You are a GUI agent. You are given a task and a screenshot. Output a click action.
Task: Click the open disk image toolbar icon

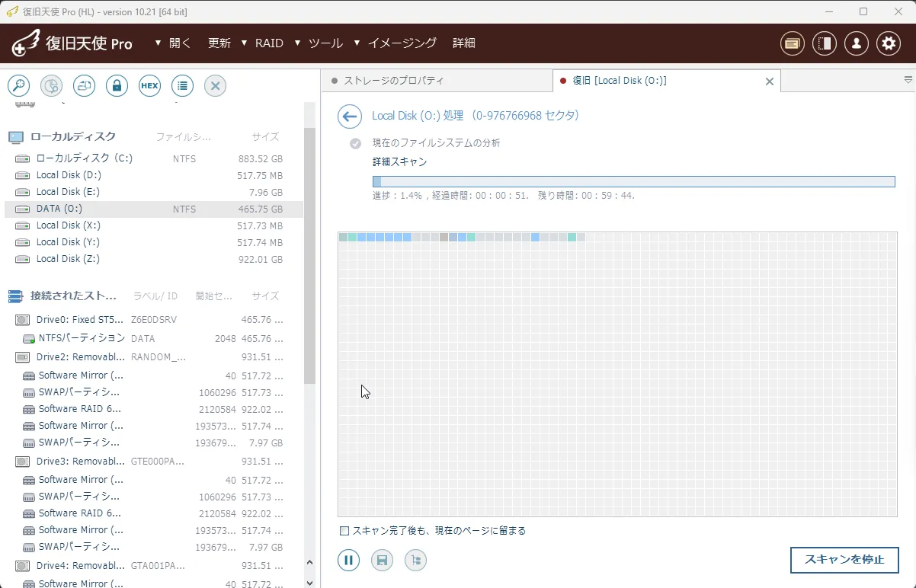(84, 86)
